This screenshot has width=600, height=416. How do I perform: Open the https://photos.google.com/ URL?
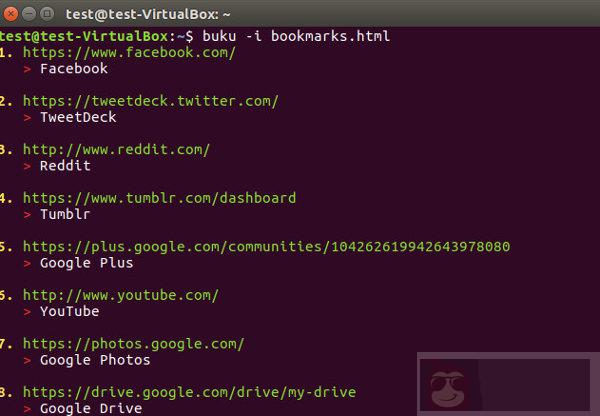[133, 344]
